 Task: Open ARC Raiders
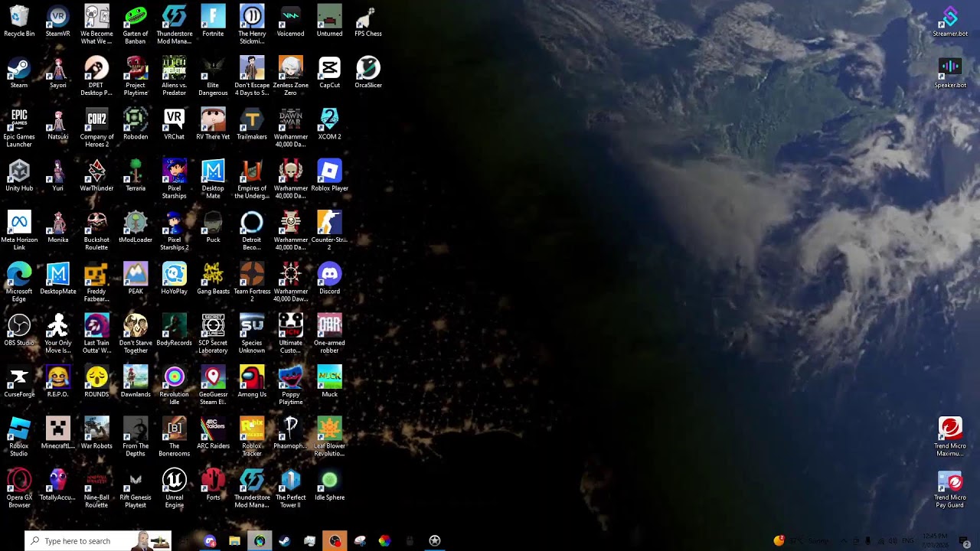(213, 433)
